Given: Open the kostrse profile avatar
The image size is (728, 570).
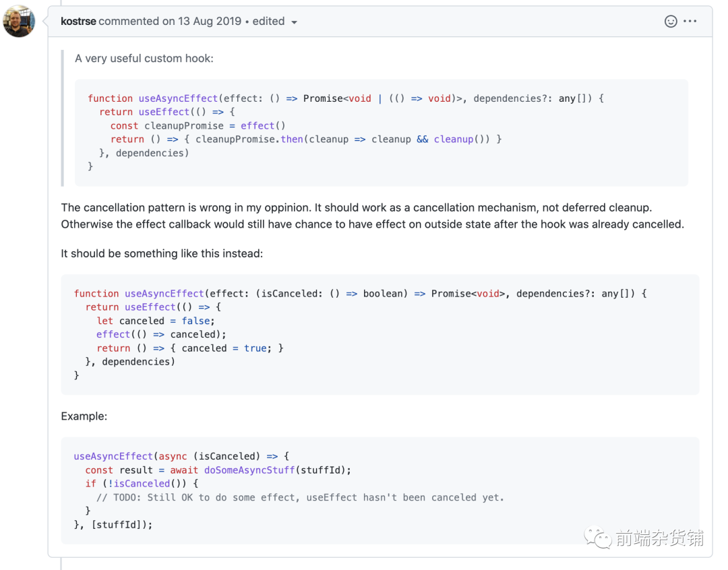Looking at the screenshot, I should [x=19, y=22].
